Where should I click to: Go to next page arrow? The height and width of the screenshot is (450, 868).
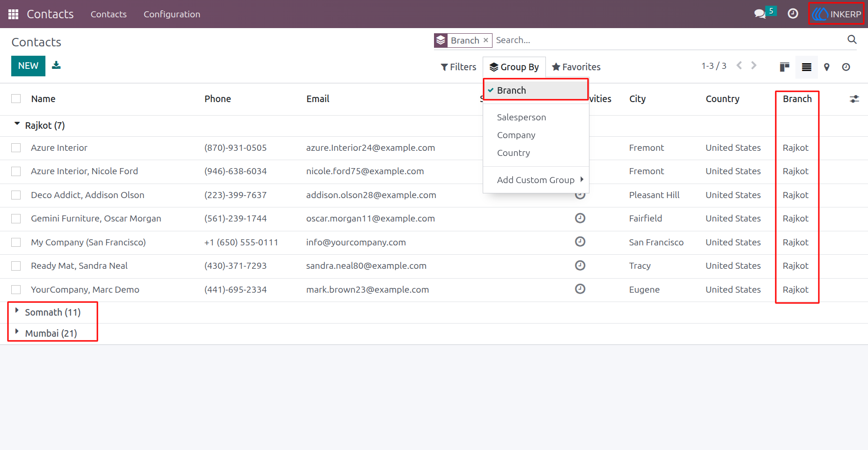(x=754, y=66)
